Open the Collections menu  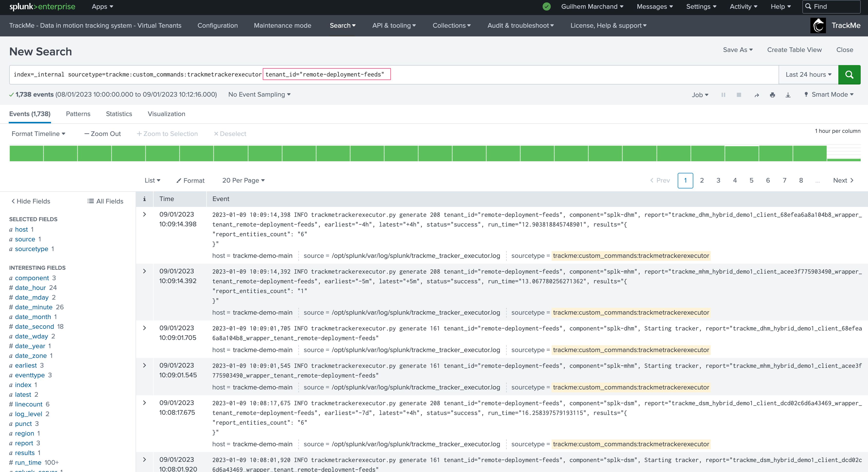point(451,25)
